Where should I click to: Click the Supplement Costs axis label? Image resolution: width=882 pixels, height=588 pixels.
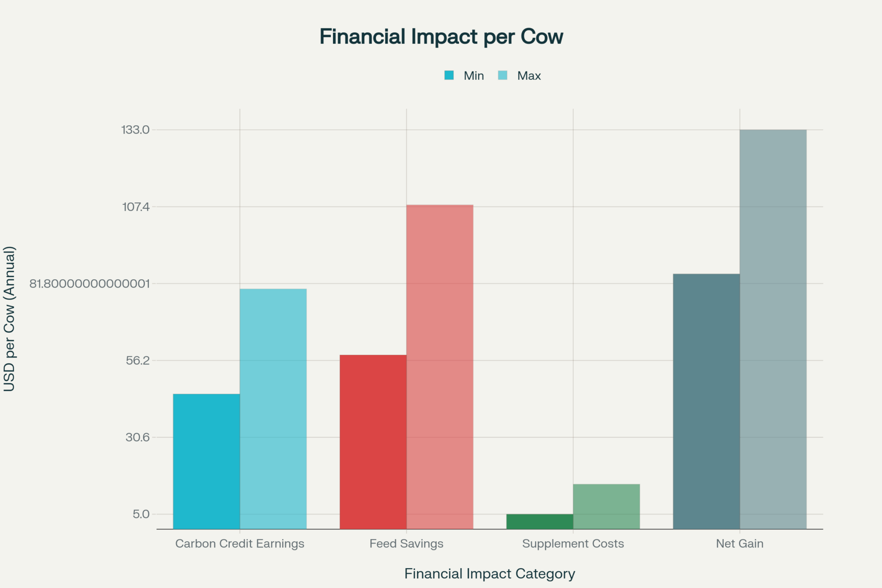(x=573, y=543)
